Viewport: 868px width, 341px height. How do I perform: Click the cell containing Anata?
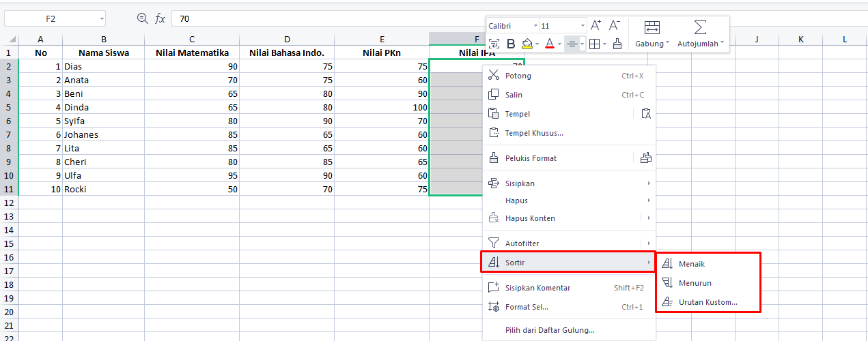(104, 80)
